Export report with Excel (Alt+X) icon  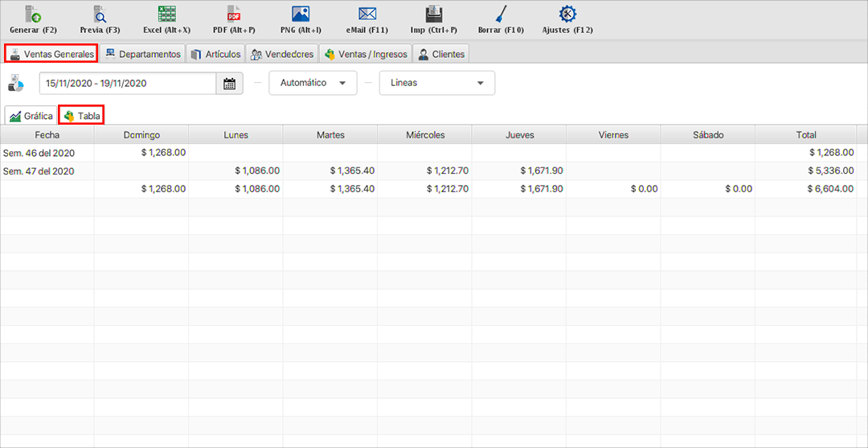166,14
